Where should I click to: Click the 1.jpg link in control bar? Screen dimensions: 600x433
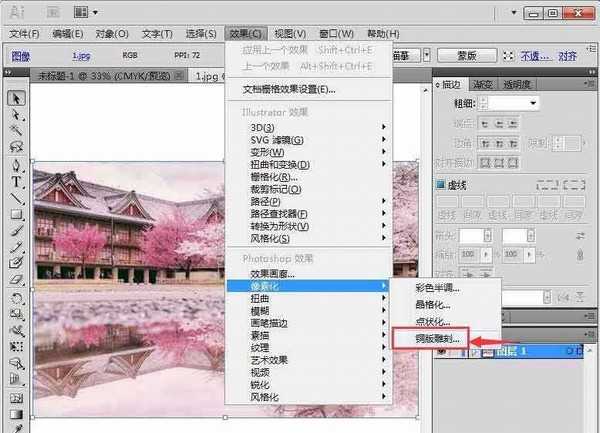tap(82, 56)
